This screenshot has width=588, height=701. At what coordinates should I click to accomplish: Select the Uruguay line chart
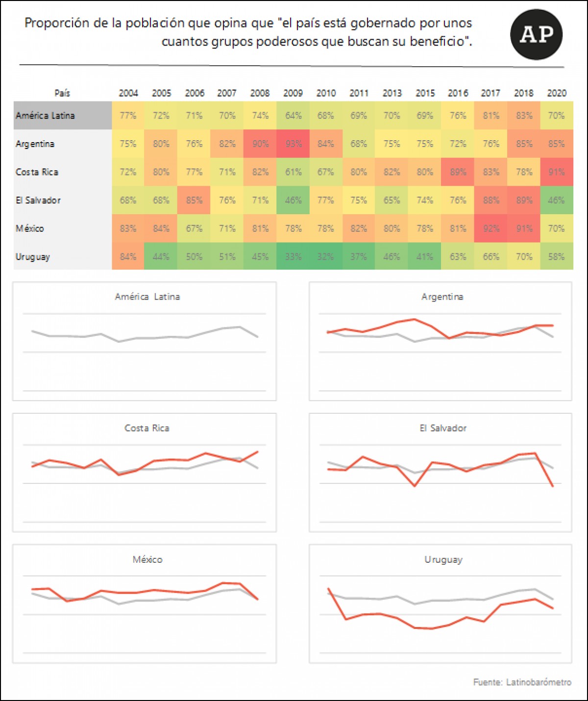point(440,604)
